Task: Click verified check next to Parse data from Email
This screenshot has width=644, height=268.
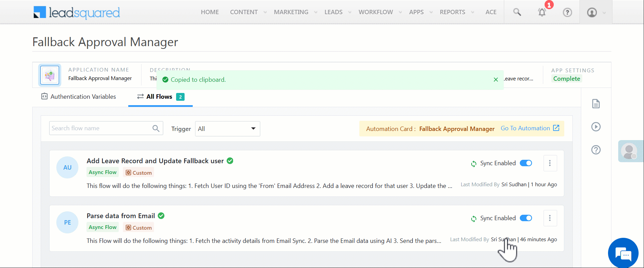Action: [x=161, y=216]
